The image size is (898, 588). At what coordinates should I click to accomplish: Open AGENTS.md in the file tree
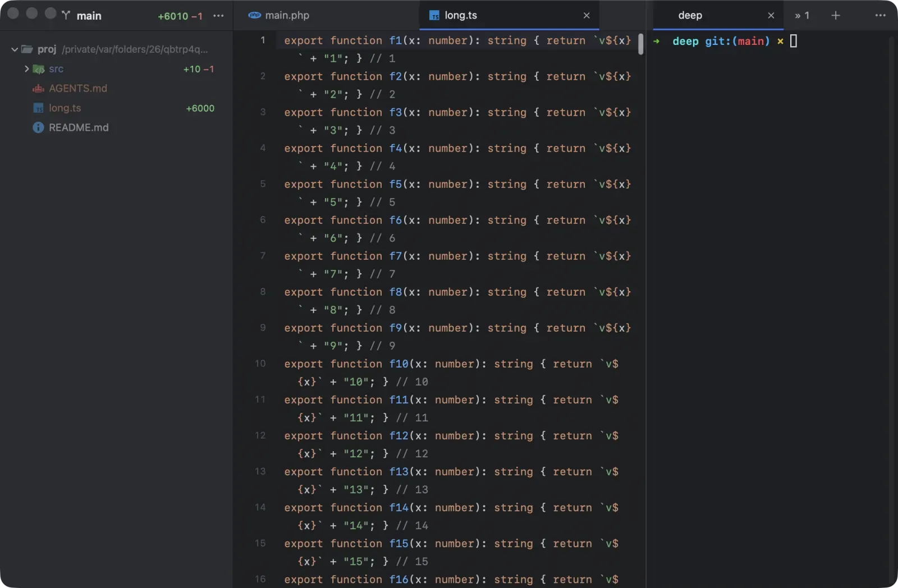[77, 88]
